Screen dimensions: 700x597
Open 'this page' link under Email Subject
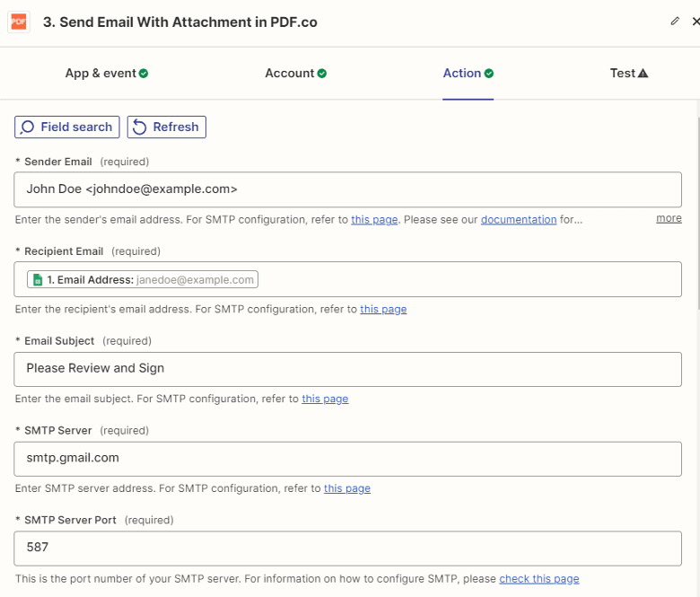click(x=325, y=399)
